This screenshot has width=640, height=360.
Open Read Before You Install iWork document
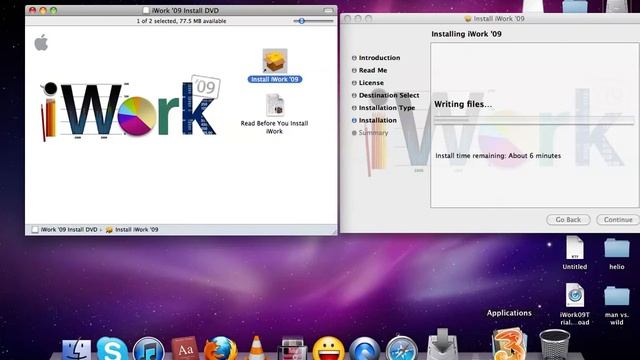click(x=275, y=105)
